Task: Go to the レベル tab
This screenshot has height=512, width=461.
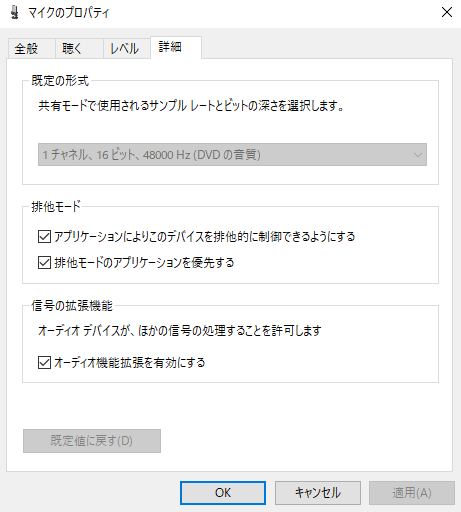Action: coord(124,49)
